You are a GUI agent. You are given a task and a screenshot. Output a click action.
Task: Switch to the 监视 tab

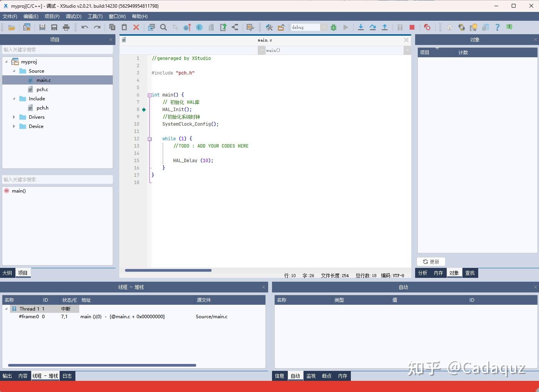311,376
